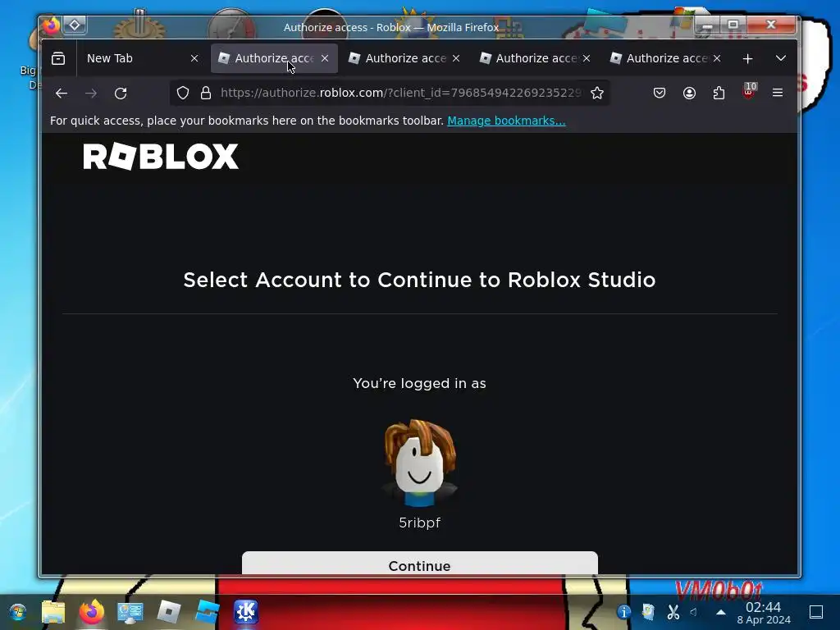Open blue info notification tray icon
Viewport: 840px width, 630px height.
[623, 612]
